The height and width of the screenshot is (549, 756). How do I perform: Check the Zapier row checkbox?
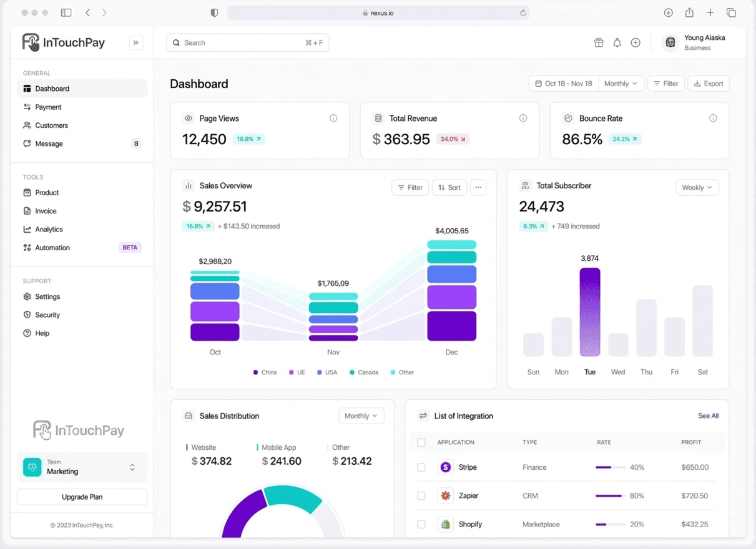click(421, 495)
